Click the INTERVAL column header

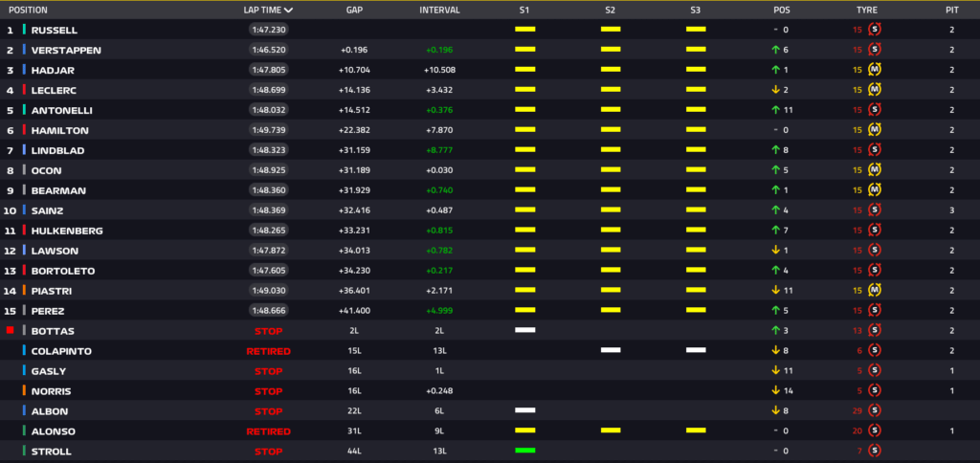pyautogui.click(x=439, y=10)
